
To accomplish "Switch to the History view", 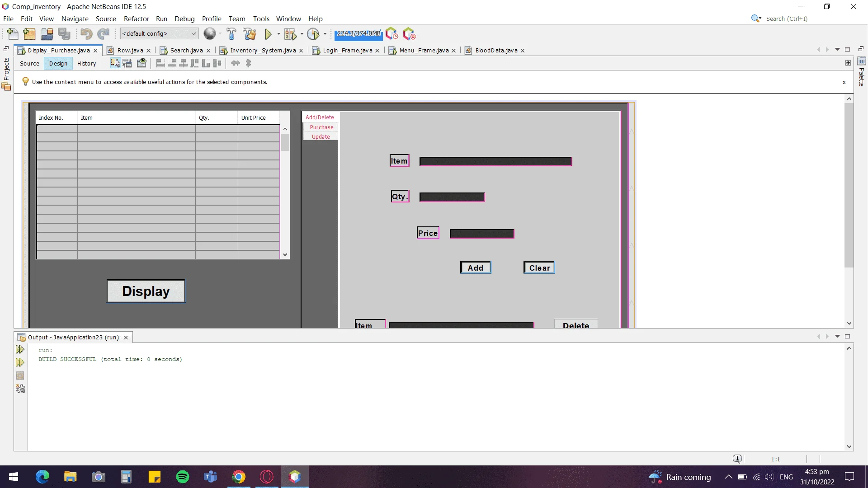I will (86, 63).
